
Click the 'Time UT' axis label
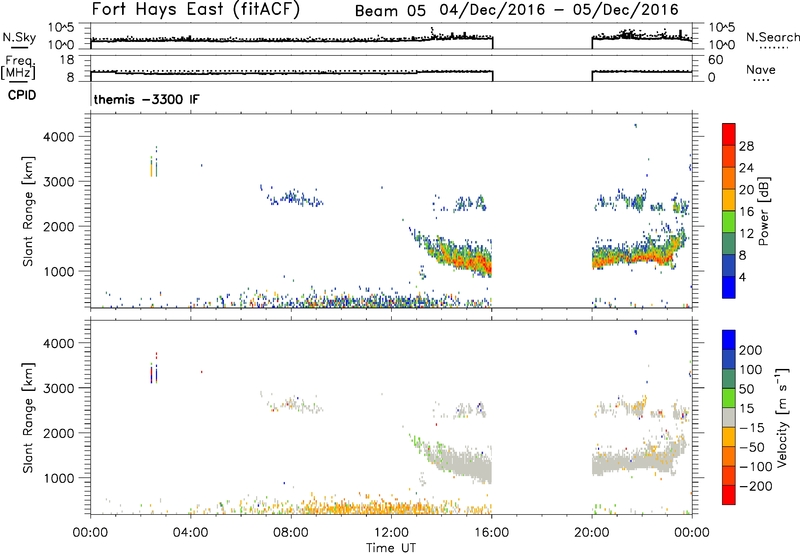pos(391,547)
